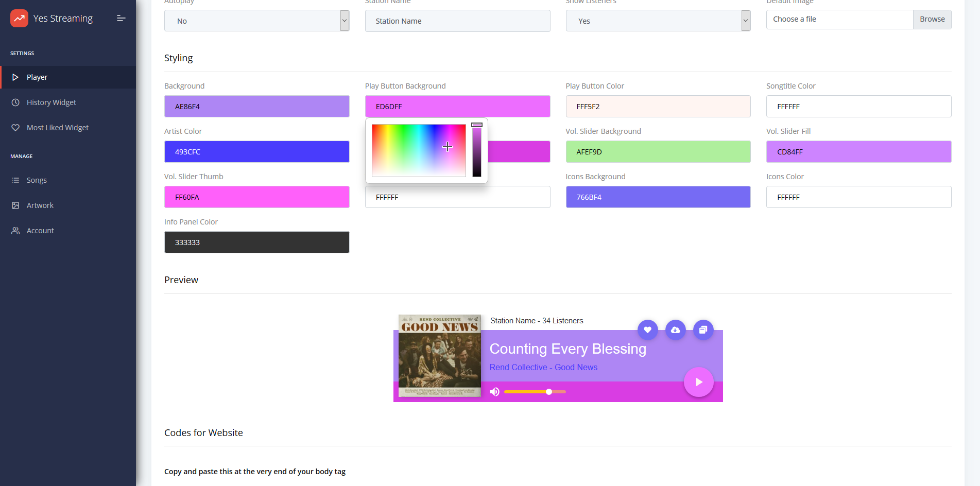980x486 pixels.
Task: Open the Account settings
Action: [x=40, y=230]
